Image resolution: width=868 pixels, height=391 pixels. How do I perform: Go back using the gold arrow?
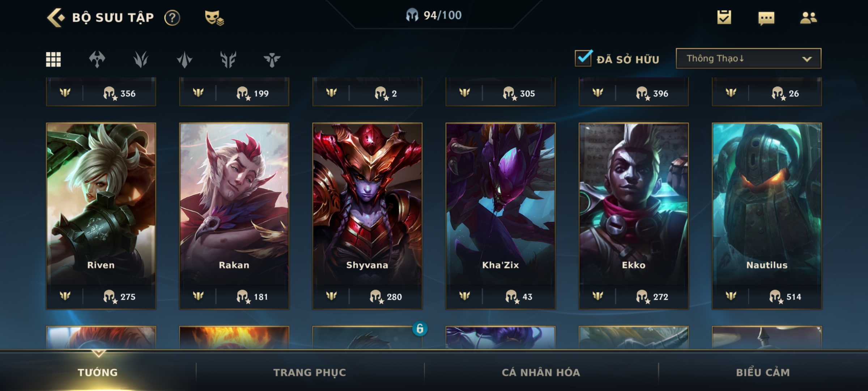pos(56,17)
